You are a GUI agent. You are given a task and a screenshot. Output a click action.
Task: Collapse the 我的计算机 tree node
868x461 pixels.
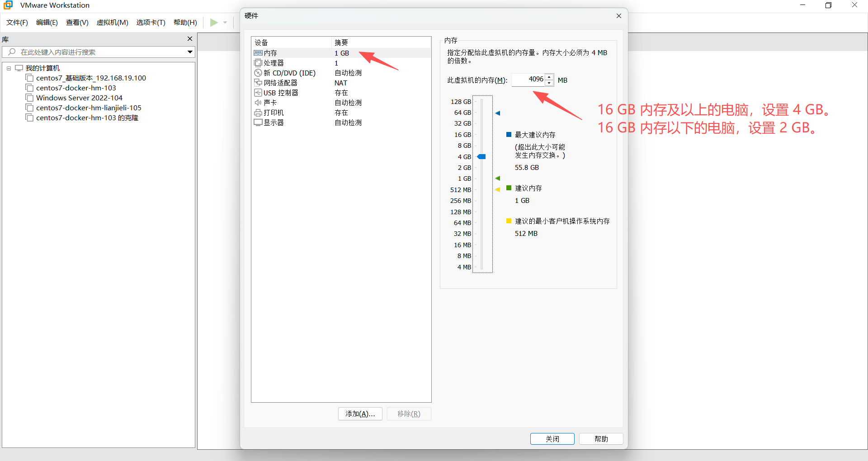[x=9, y=68]
